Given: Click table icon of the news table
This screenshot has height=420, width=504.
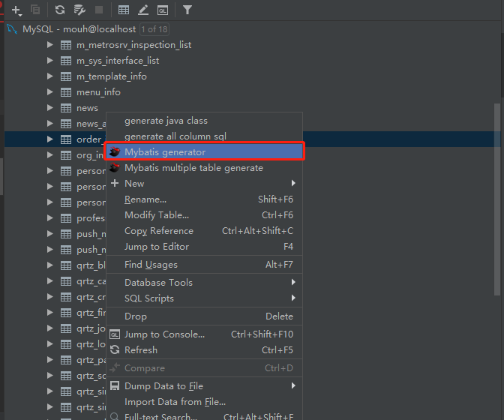Looking at the screenshot, I should [66, 108].
